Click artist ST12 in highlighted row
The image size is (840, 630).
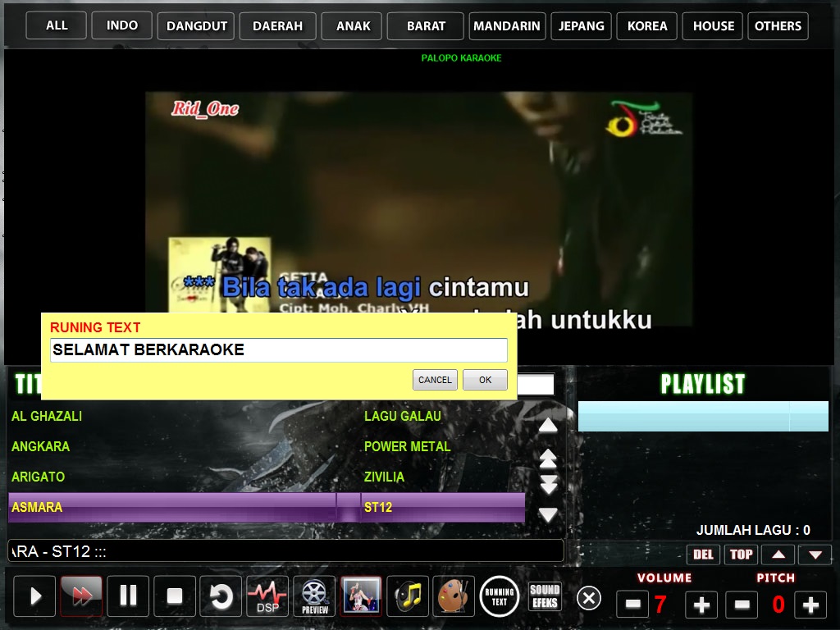point(378,507)
